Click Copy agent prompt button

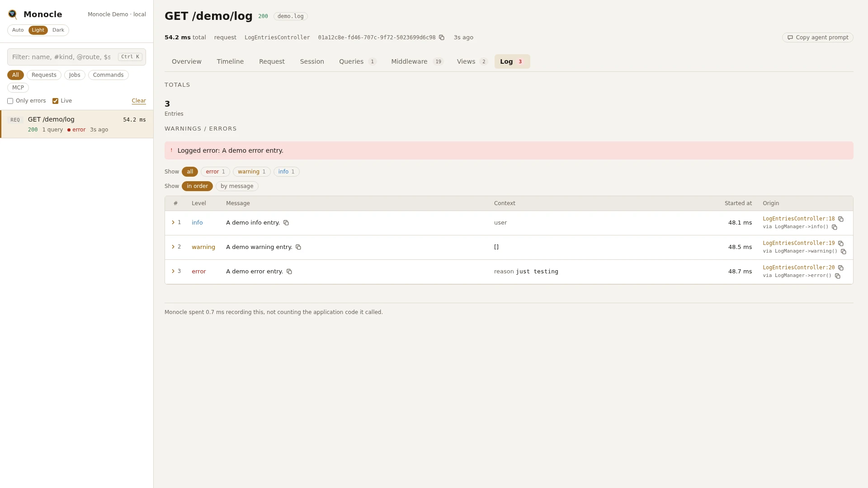point(817,38)
